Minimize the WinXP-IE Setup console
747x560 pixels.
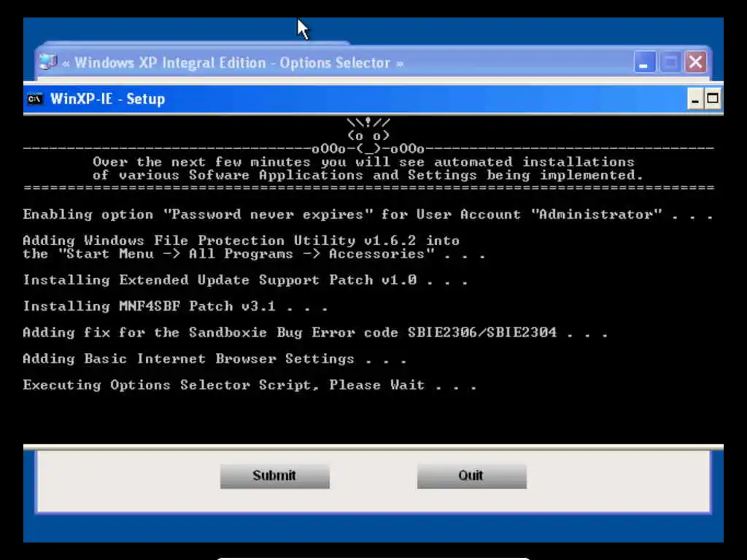[695, 99]
